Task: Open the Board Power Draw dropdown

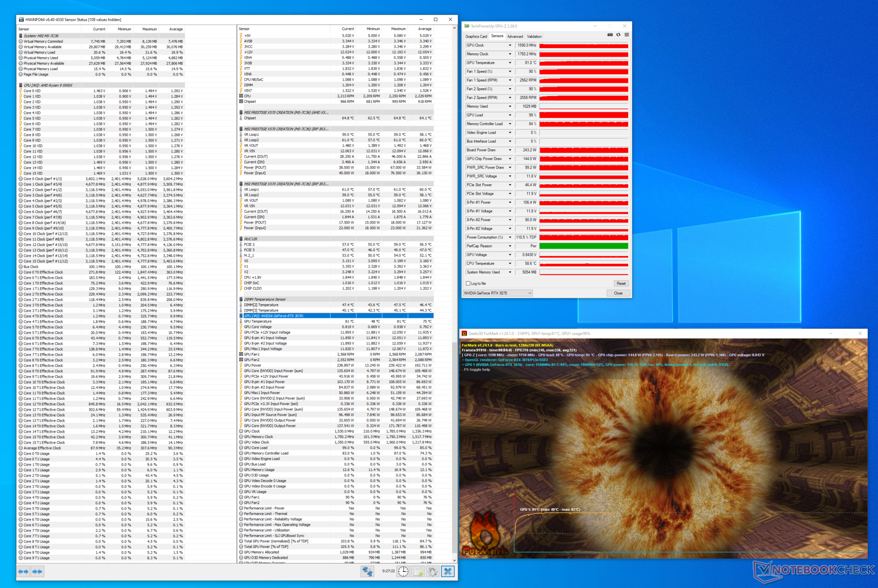Action: click(x=510, y=150)
